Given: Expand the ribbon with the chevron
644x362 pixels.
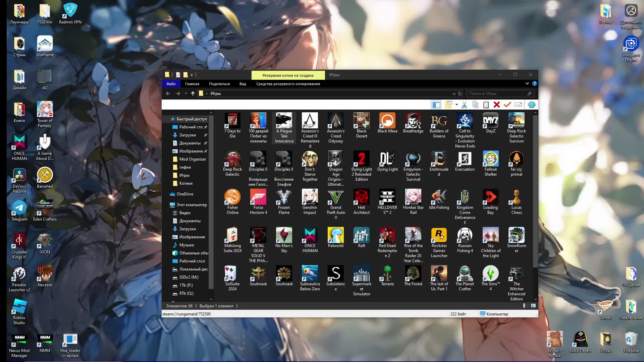Looking at the screenshot, I should pos(527,83).
